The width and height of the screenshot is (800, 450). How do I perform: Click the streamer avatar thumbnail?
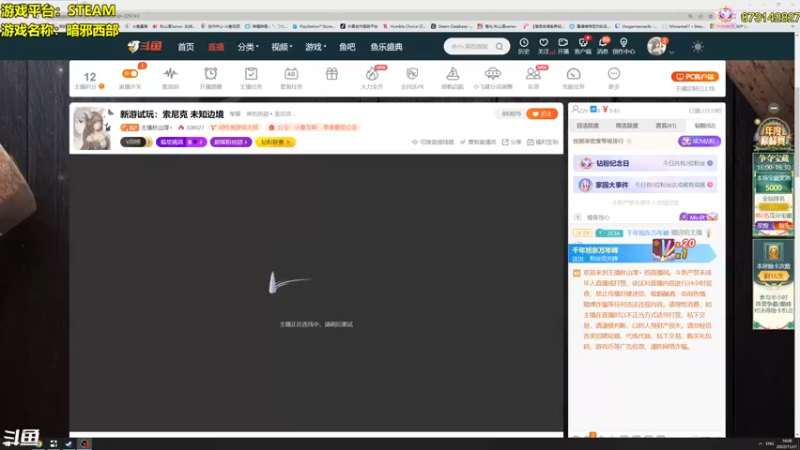pos(92,128)
